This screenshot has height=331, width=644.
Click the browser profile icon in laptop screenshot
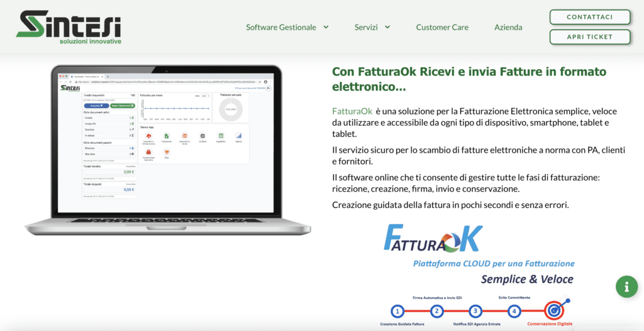pyautogui.click(x=265, y=82)
